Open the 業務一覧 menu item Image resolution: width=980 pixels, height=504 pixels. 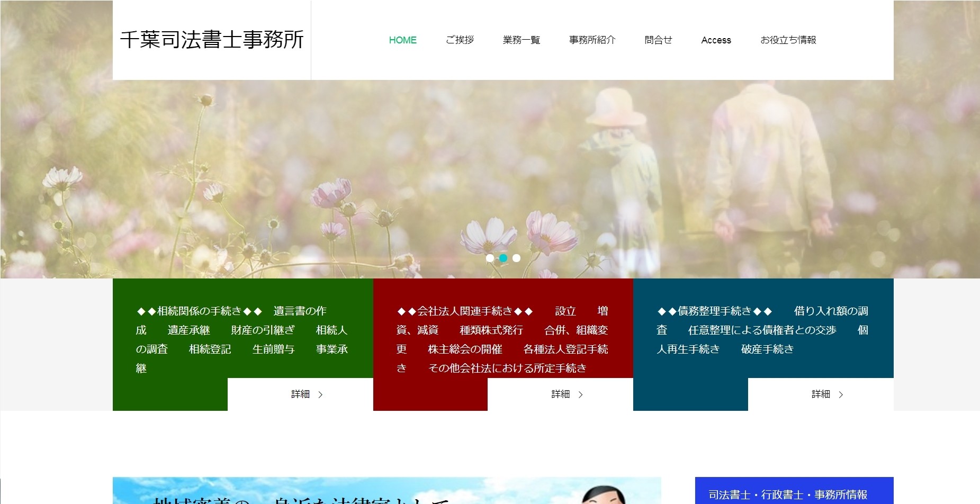pos(521,40)
